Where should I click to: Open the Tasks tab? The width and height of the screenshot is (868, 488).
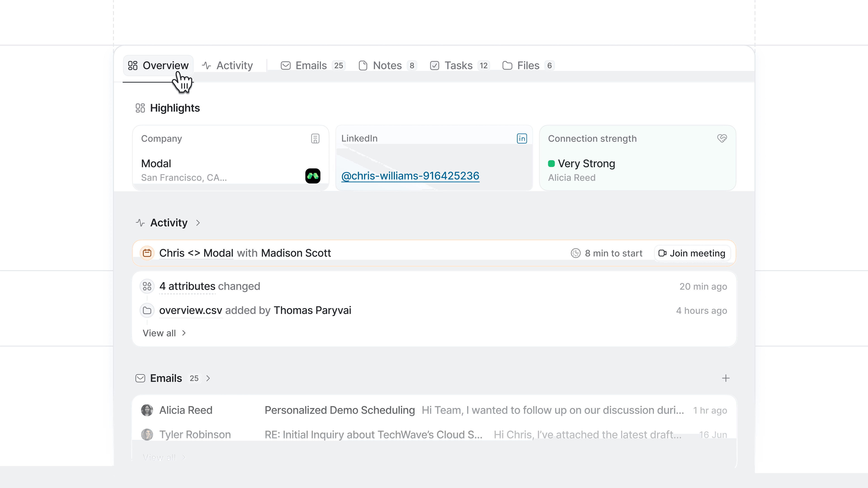click(459, 65)
